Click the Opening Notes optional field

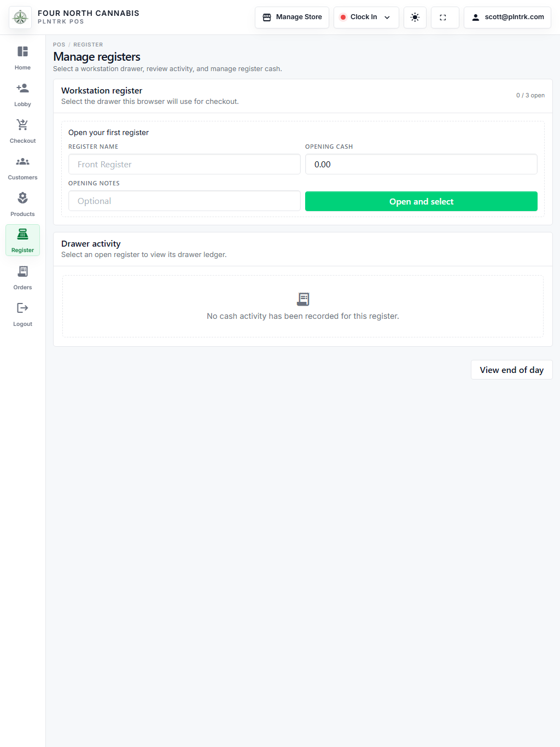pos(184,201)
